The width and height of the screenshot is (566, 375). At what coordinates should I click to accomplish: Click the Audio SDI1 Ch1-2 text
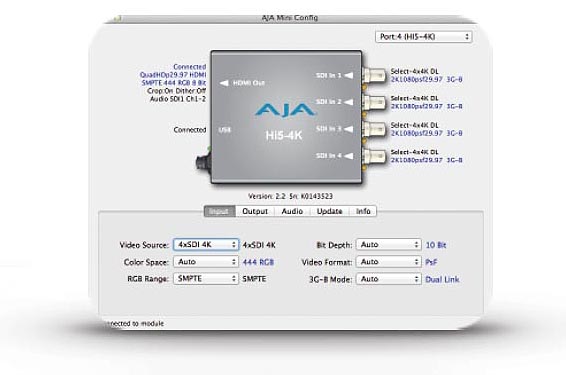(178, 99)
